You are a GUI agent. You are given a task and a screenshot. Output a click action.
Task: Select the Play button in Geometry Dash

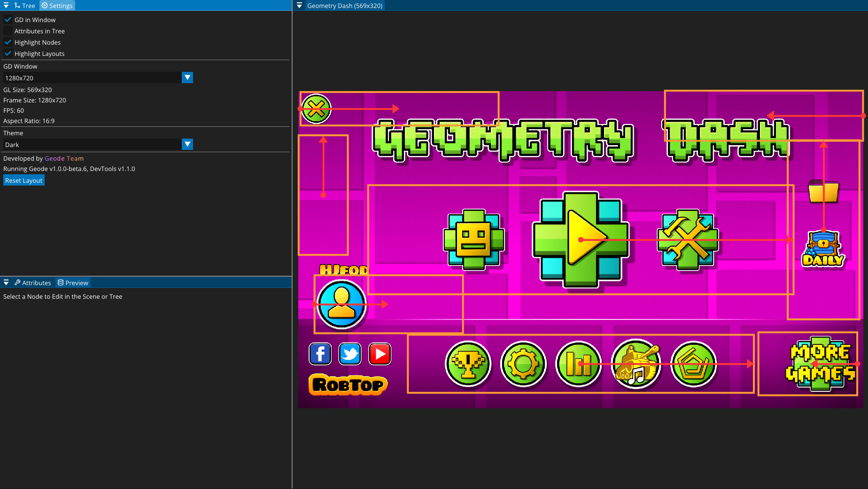(581, 240)
